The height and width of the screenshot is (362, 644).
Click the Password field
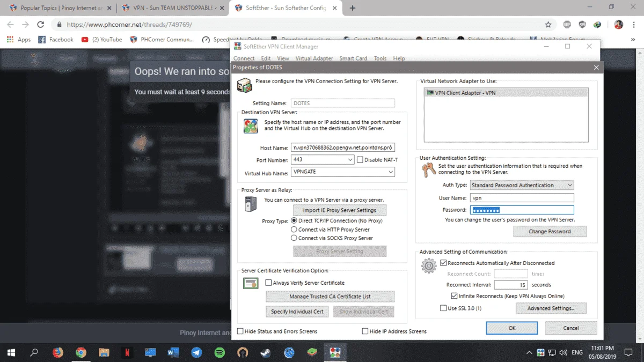coord(522,210)
